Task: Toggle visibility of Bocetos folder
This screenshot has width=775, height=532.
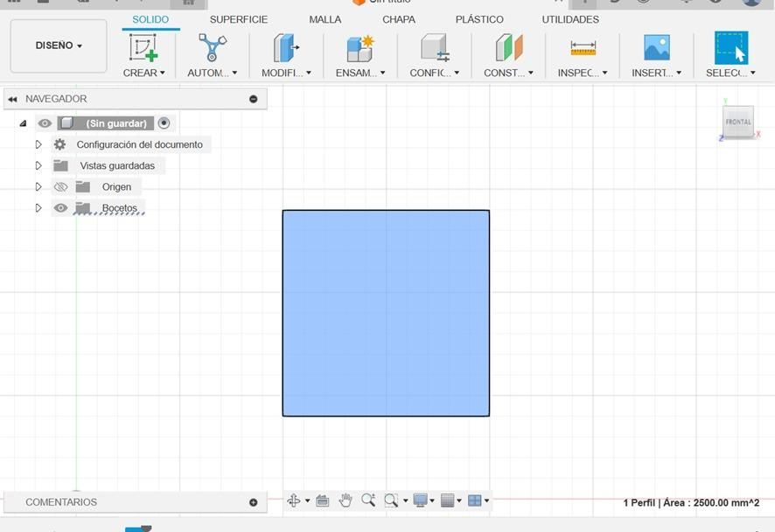Action: tap(60, 208)
